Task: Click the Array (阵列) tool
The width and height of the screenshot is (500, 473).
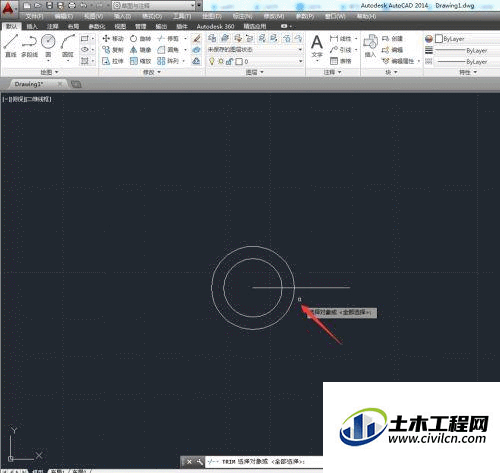Action: [x=168, y=61]
